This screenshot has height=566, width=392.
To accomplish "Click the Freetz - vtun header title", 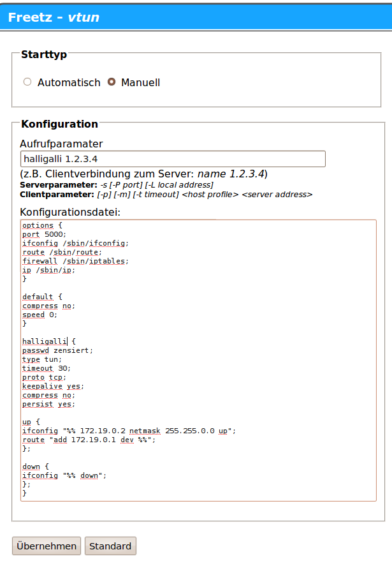I will click(x=54, y=17).
